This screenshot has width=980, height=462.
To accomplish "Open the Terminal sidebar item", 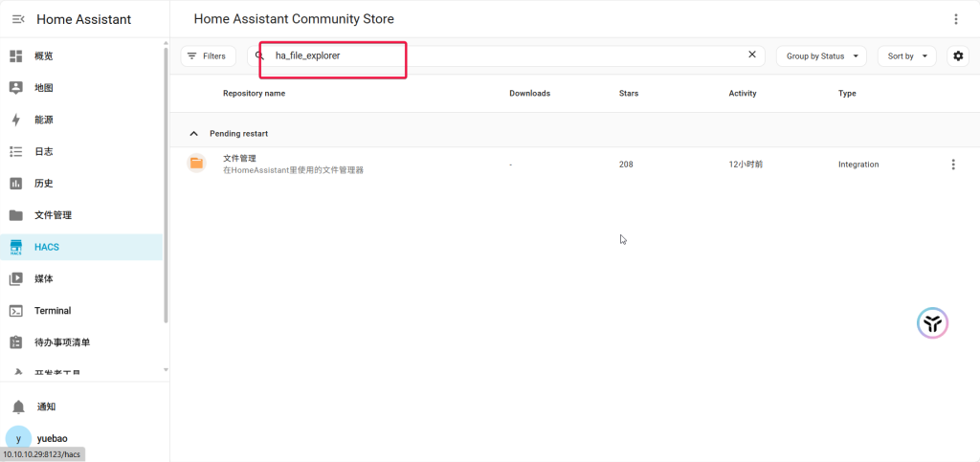I will (x=81, y=311).
